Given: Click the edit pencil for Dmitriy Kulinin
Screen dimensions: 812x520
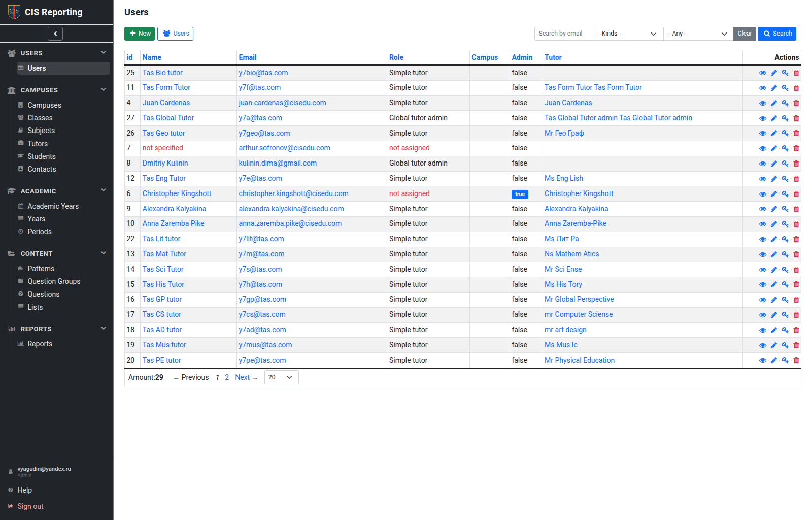Looking at the screenshot, I should [x=773, y=164].
